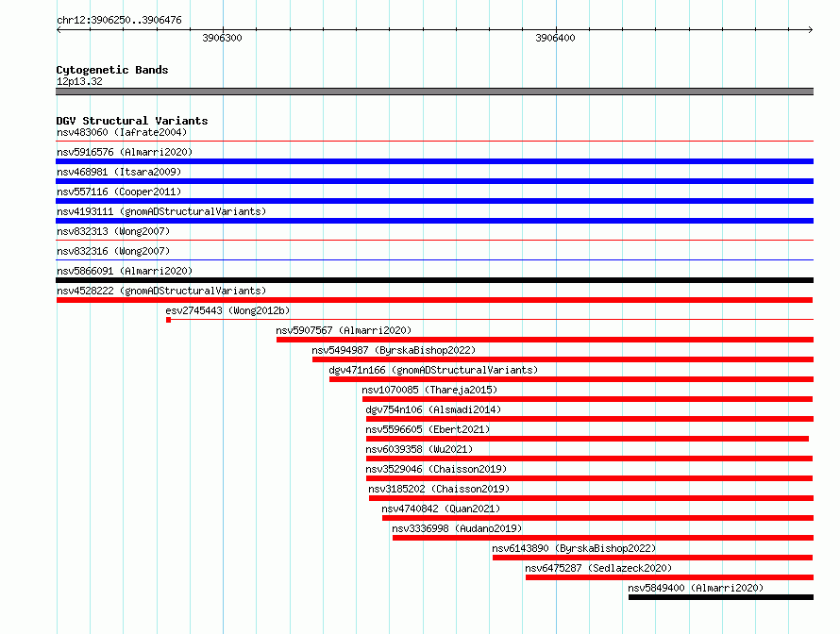Image resolution: width=840 pixels, height=634 pixels.
Task: Click the red bar of dgv754n106
Action: [x=590, y=419]
